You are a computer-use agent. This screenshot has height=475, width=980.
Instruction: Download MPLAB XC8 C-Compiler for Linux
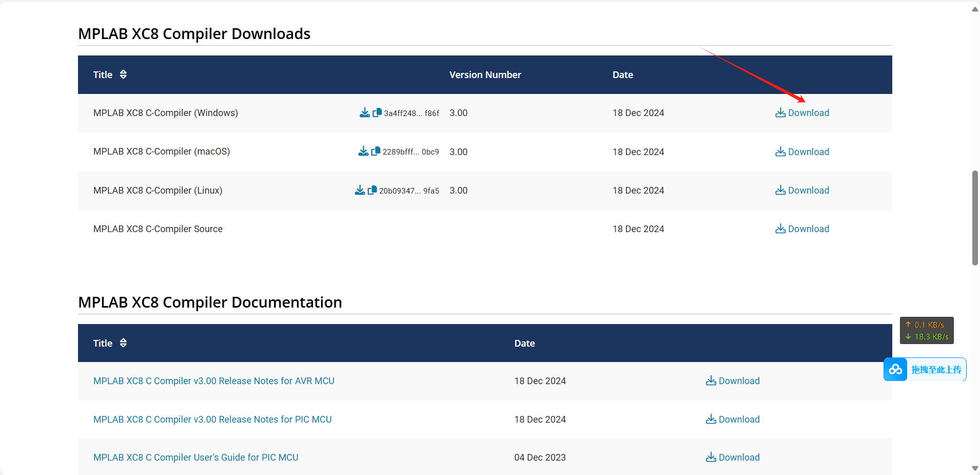tap(802, 191)
